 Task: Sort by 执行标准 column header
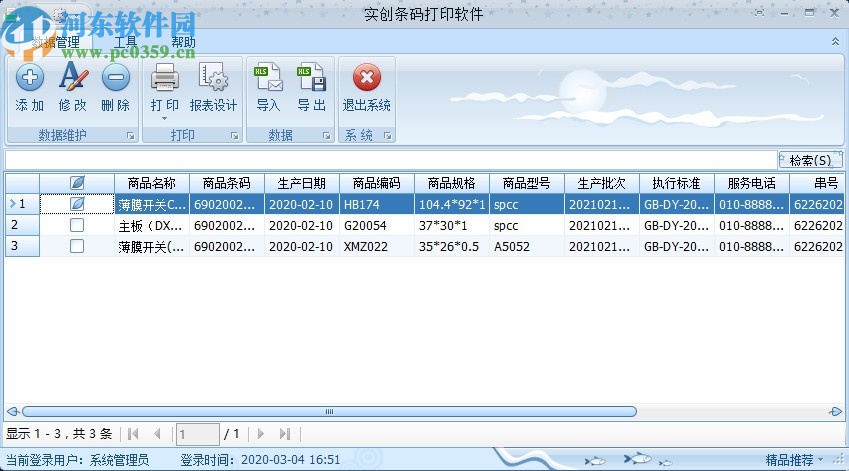(677, 183)
